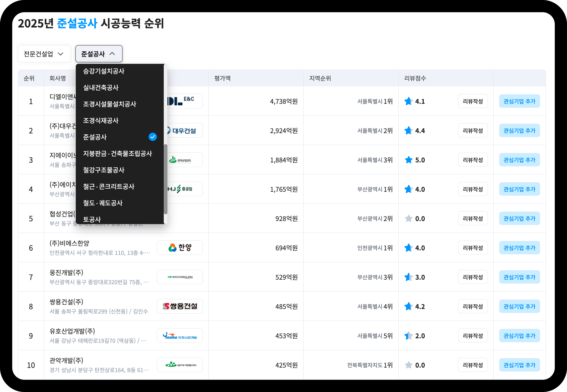
Task: Click 관심기업 추가 in the 1,884억원 row
Action: (x=520, y=160)
